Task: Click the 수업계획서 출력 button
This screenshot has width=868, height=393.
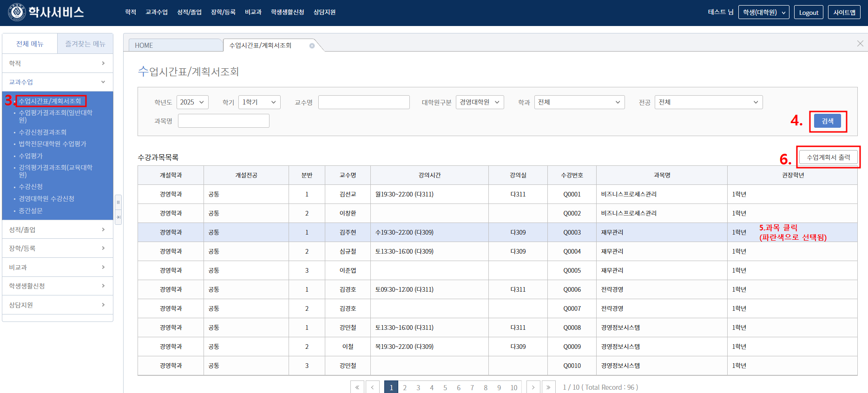Action: (828, 157)
